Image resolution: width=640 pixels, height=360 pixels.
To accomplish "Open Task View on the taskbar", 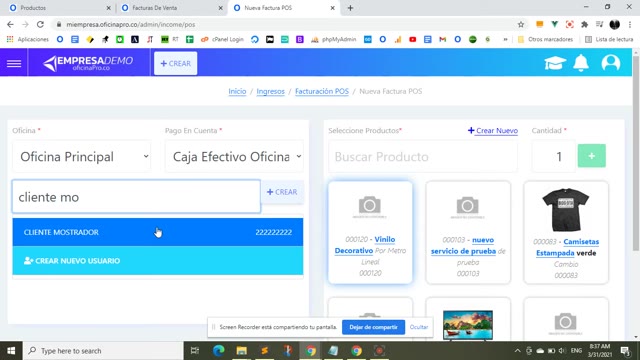I will [195, 351].
